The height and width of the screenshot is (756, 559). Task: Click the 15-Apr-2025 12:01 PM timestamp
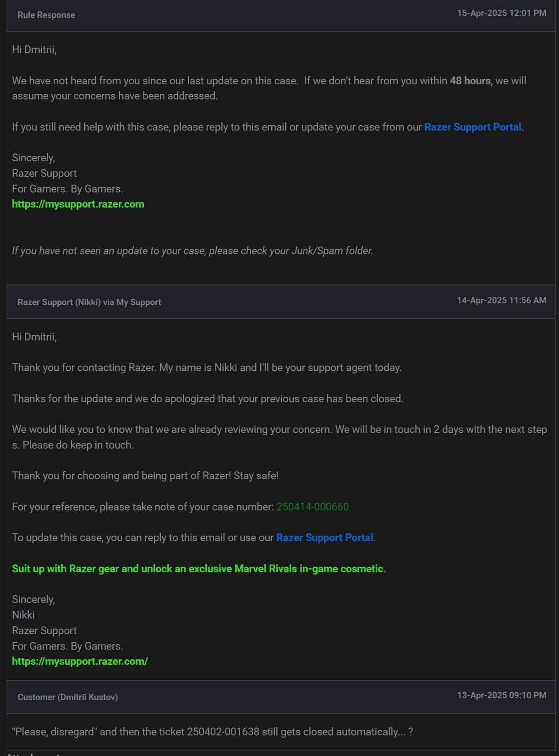[x=502, y=13]
